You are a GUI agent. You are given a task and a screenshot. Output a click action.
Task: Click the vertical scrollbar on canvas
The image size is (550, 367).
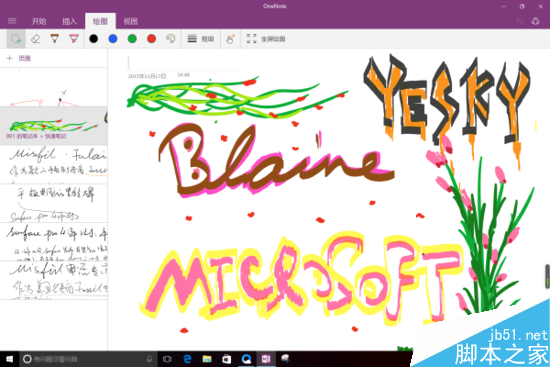[x=547, y=276]
